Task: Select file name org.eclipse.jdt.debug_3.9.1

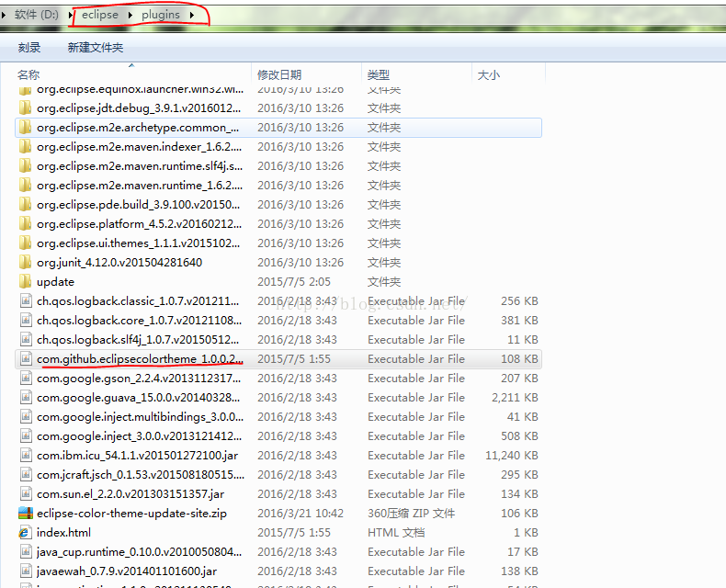Action: pos(139,107)
